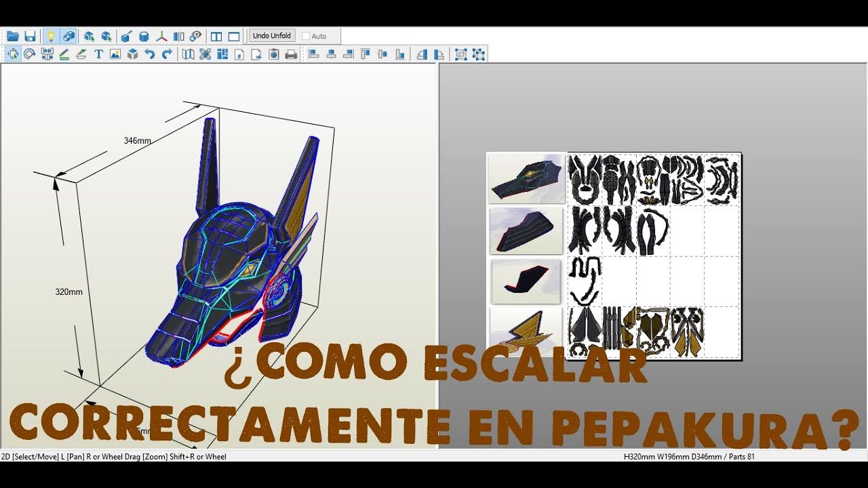Print the pattern with printer icon
Screen dimensions: 868x488
(292, 54)
